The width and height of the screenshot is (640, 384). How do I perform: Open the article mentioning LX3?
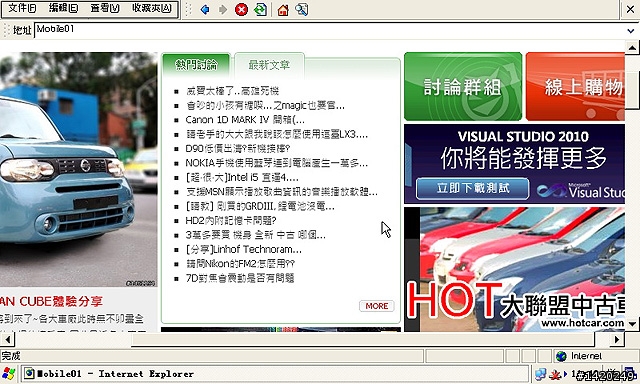[x=276, y=134]
